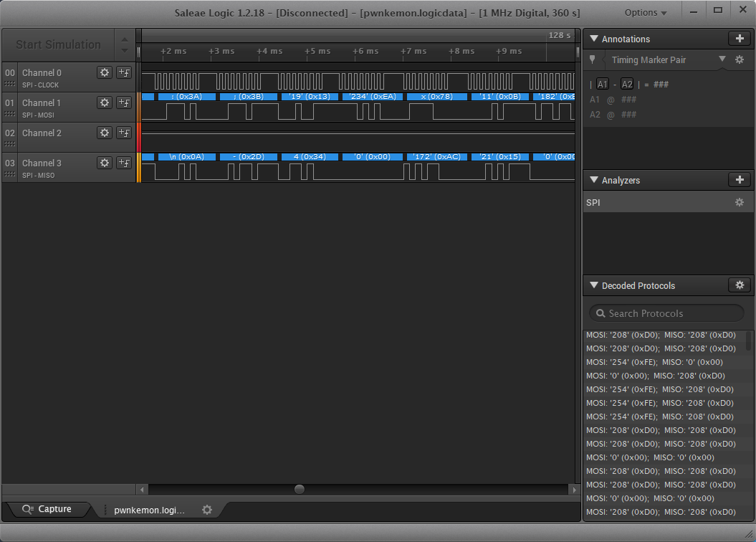This screenshot has height=542, width=756.
Task: Open SPI analyzer settings gear
Action: 740,203
